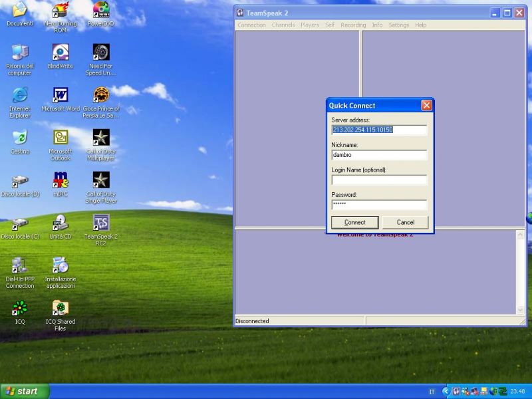532x399 pixels.
Task: Select the Disco locale (D) drive icon
Action: tap(20, 186)
